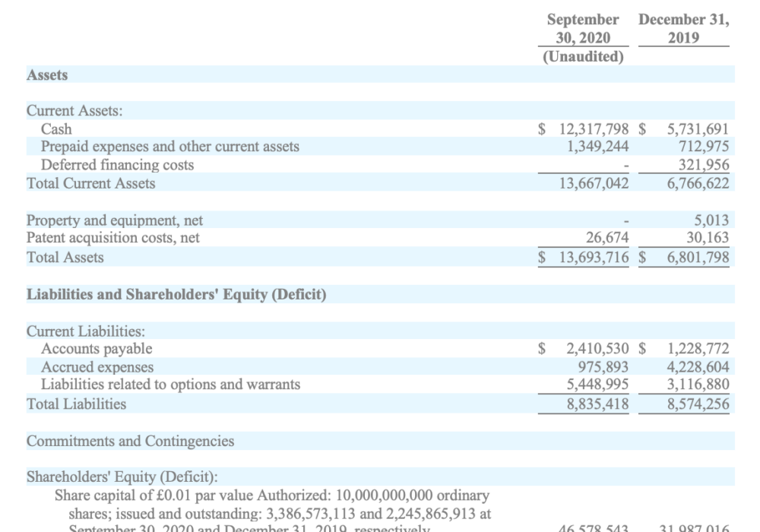760x532 pixels.
Task: Select warrants liability value 5,448,995
Action: coord(597,385)
